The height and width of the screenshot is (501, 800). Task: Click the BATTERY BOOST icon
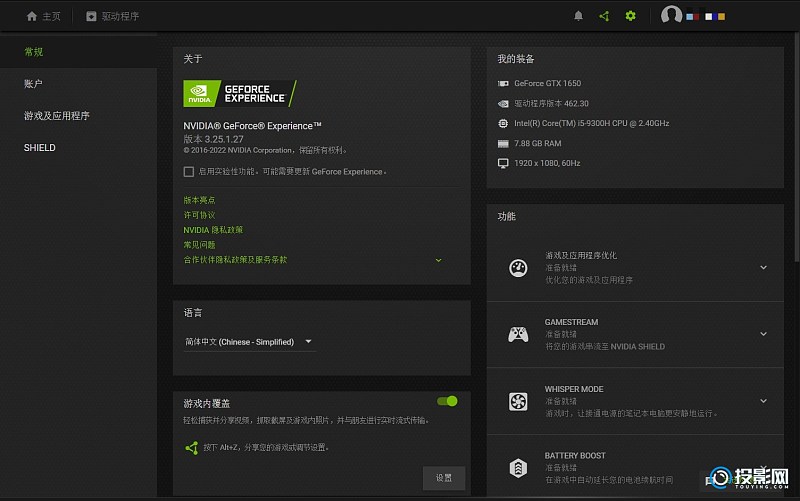(x=518, y=468)
